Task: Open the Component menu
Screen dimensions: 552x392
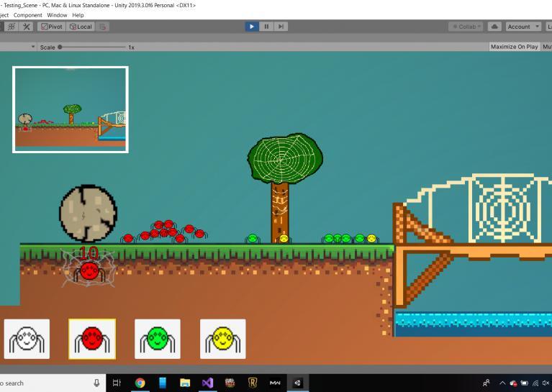Action: point(27,15)
